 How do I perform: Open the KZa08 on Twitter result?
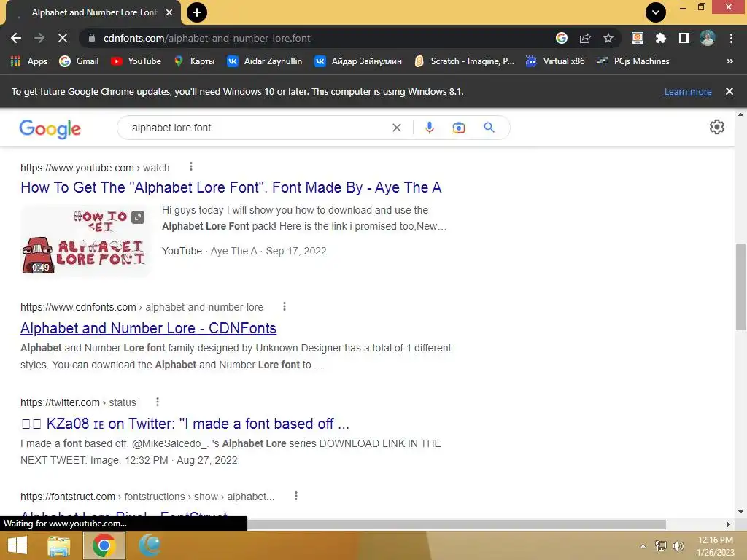185,424
